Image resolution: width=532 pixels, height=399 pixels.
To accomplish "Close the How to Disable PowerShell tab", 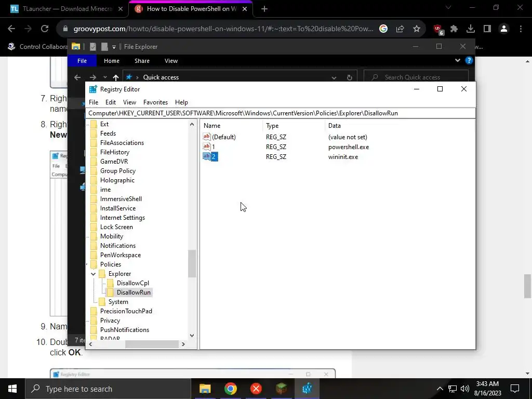I will (x=245, y=9).
